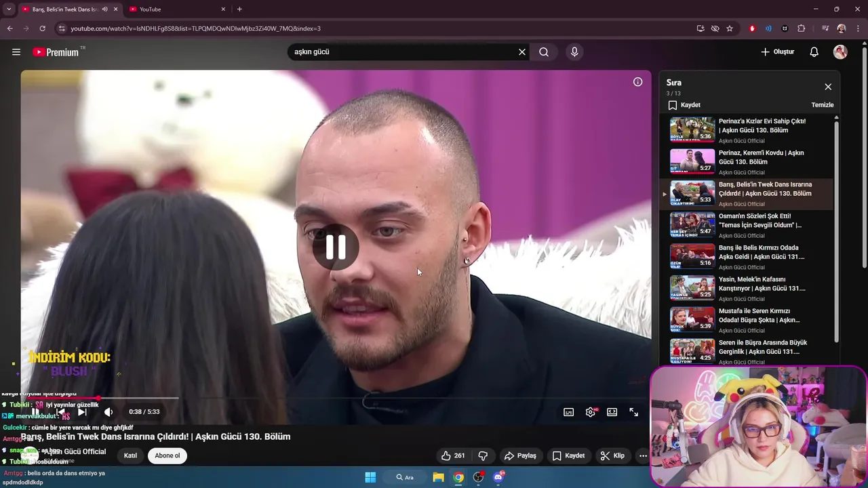Open the Extensions puzzle menu
Viewport: 868px width, 488px height.
tap(802, 28)
